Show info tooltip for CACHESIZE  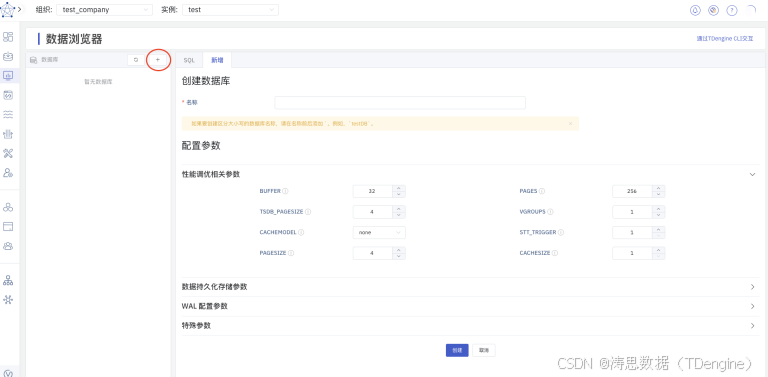point(555,253)
